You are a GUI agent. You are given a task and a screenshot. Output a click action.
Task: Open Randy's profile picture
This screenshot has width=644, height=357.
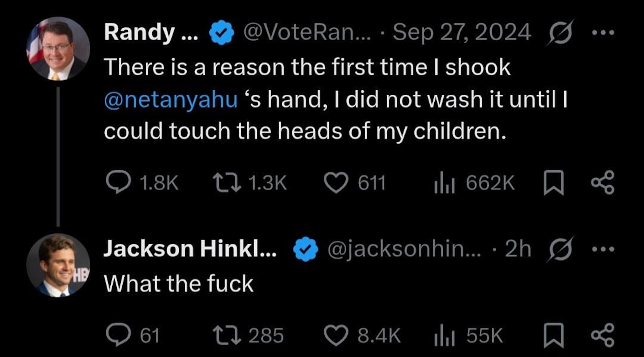click(x=58, y=49)
